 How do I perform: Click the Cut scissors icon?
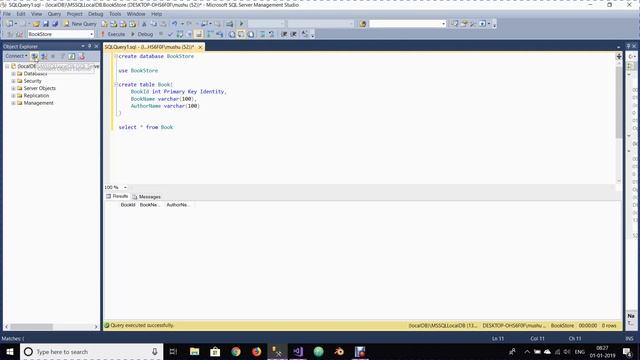pos(144,24)
